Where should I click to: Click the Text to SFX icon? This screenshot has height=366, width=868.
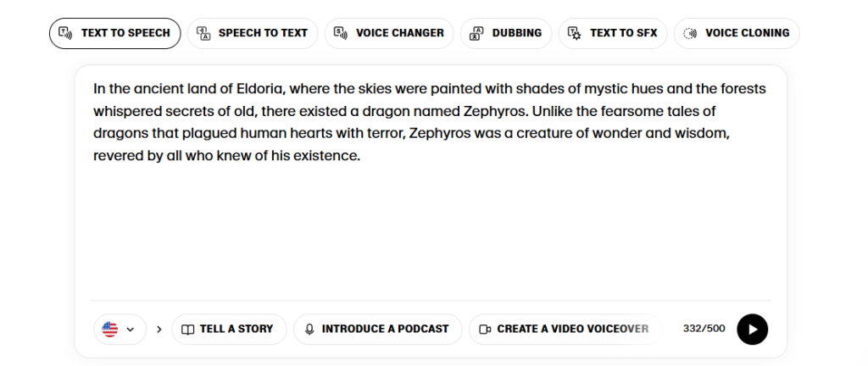[x=575, y=33]
